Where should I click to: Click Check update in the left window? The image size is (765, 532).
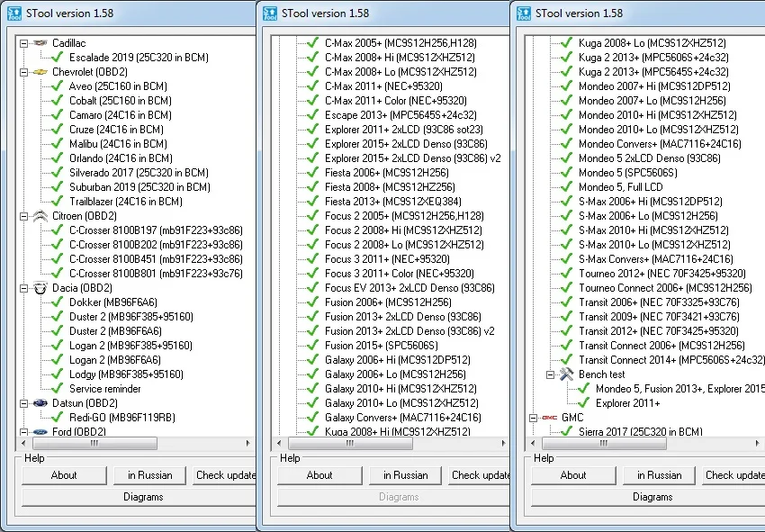tap(224, 475)
